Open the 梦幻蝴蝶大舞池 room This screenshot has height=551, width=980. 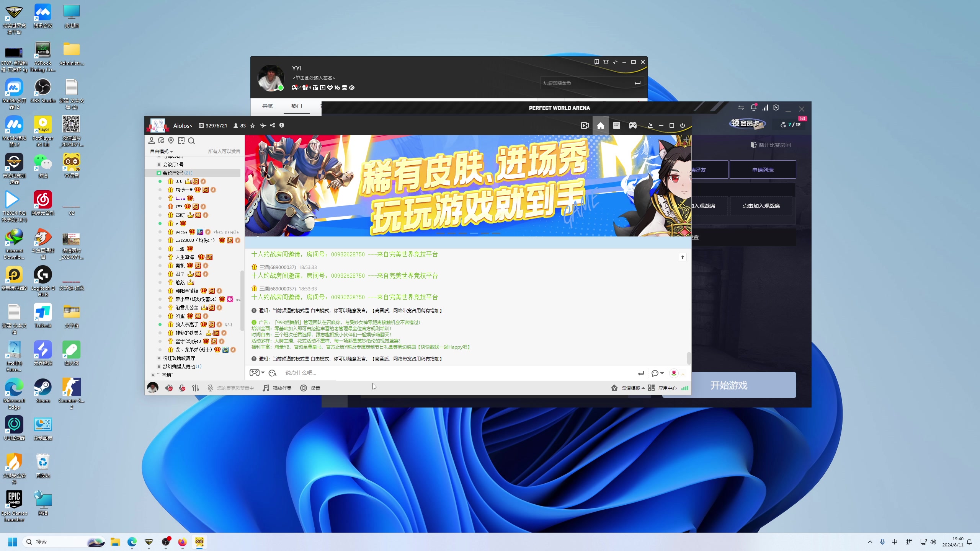(x=179, y=367)
